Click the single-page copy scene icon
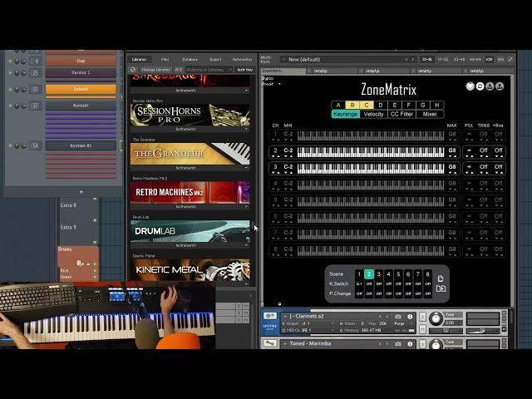532x399 pixels. 441,278
